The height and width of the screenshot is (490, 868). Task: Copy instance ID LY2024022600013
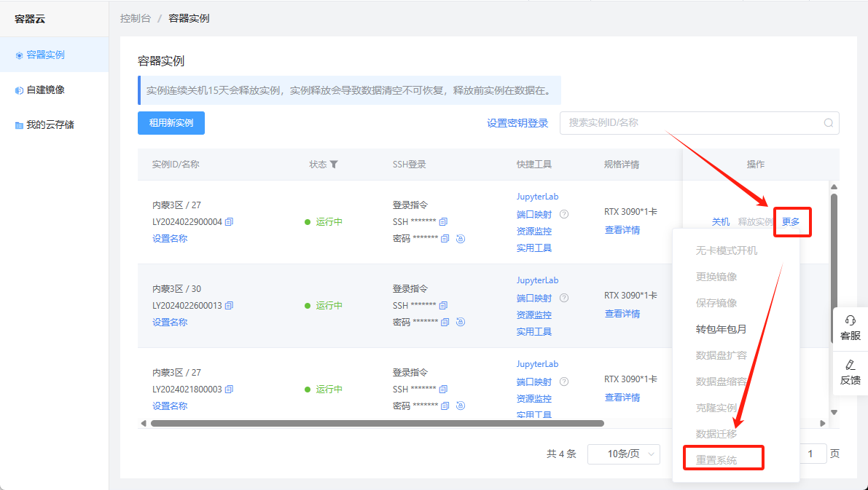(x=229, y=305)
